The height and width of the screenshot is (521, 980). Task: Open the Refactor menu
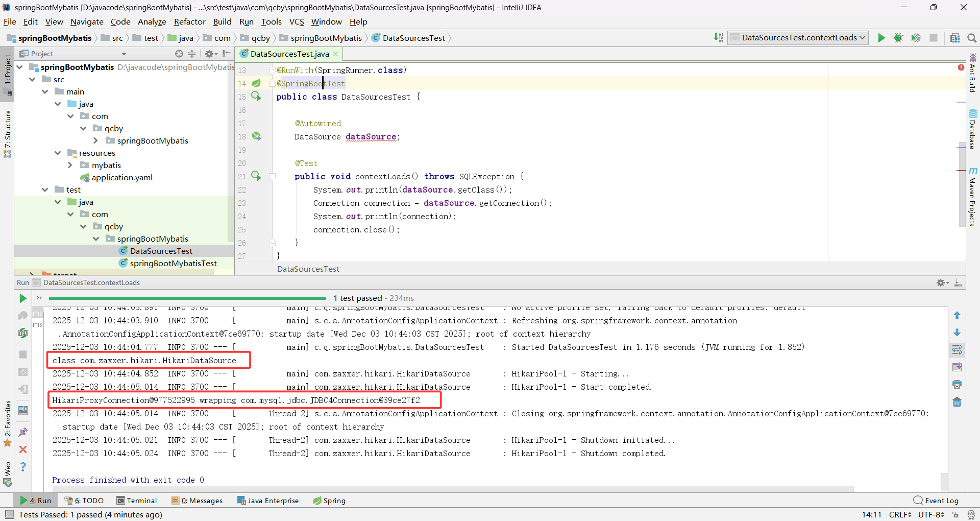[189, 21]
